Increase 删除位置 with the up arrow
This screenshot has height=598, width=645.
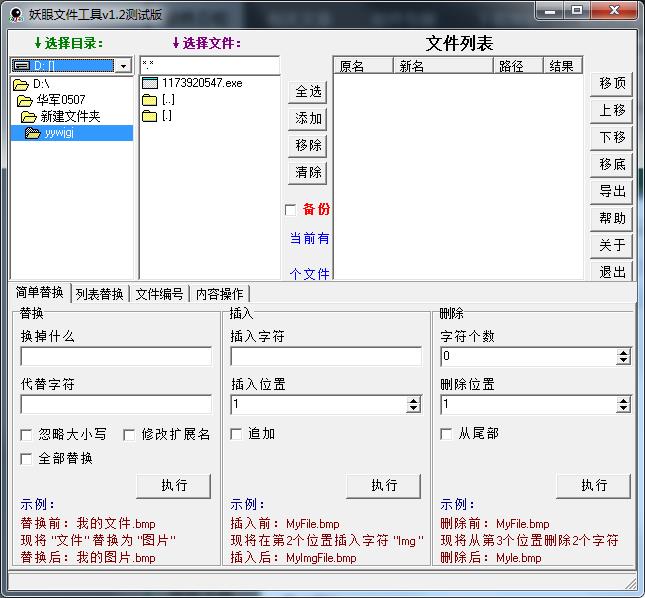624,401
